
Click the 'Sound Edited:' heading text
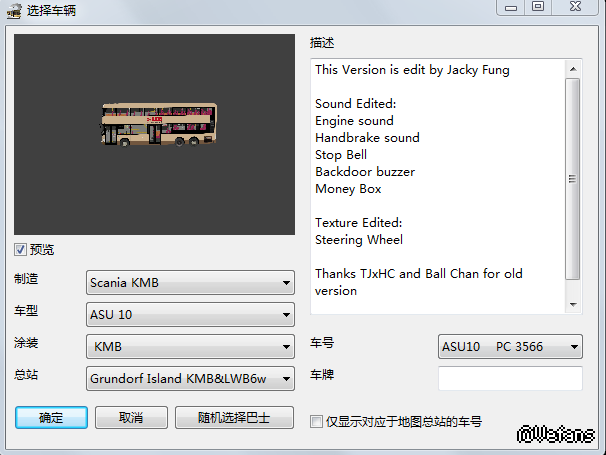(x=356, y=104)
